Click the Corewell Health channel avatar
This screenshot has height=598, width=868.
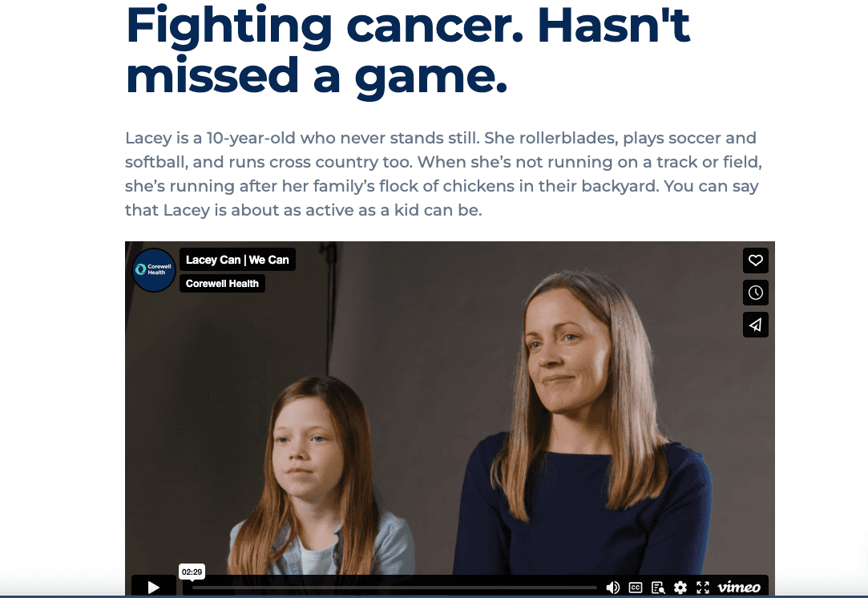point(154,269)
